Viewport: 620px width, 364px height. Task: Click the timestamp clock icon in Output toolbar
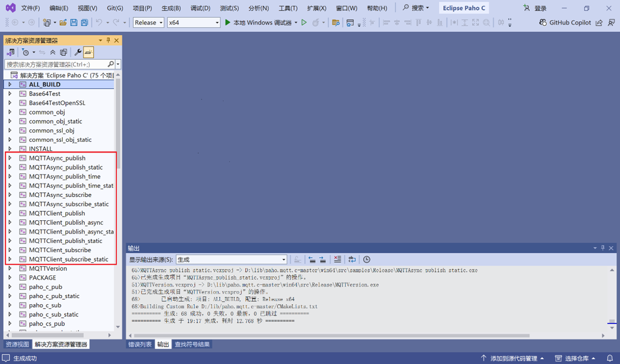[367, 259]
